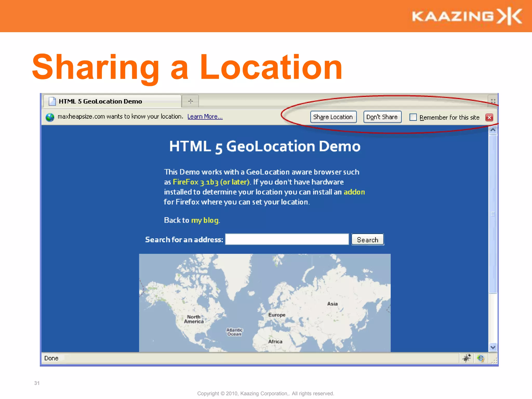Click the vertical scrollbar thumb
This screenshot has width=532, height=399.
click(x=493, y=214)
